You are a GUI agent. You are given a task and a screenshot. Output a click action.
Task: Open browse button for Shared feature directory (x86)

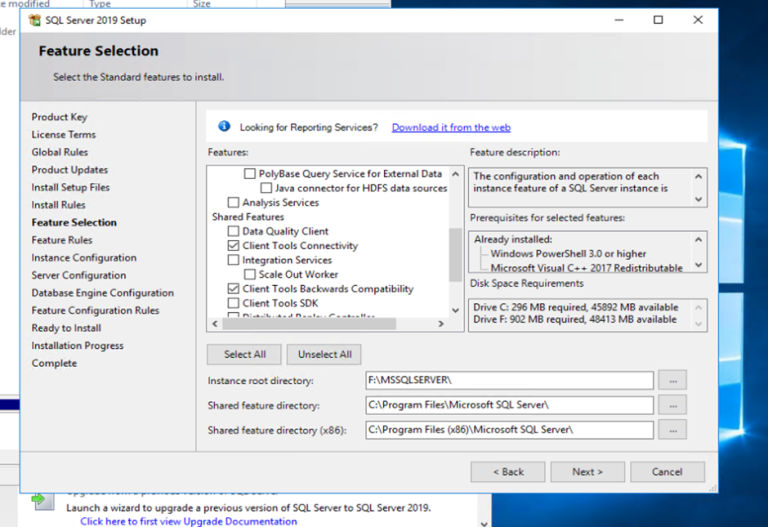click(x=672, y=430)
